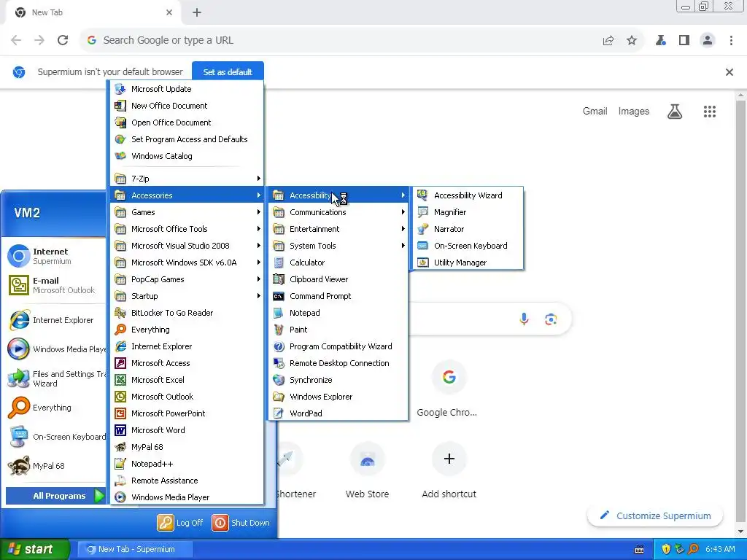Viewport: 747px width, 560px height.
Task: Open Windows Catalog entry
Action: coord(187,156)
